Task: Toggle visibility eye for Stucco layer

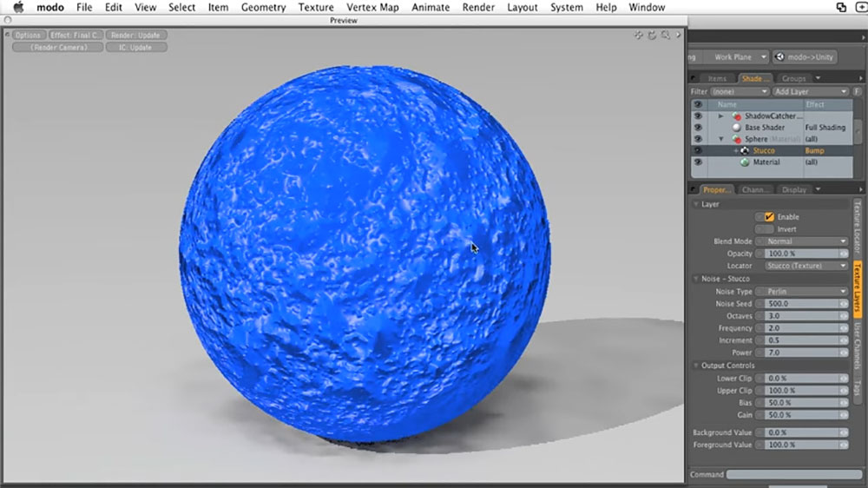Action: coord(698,151)
